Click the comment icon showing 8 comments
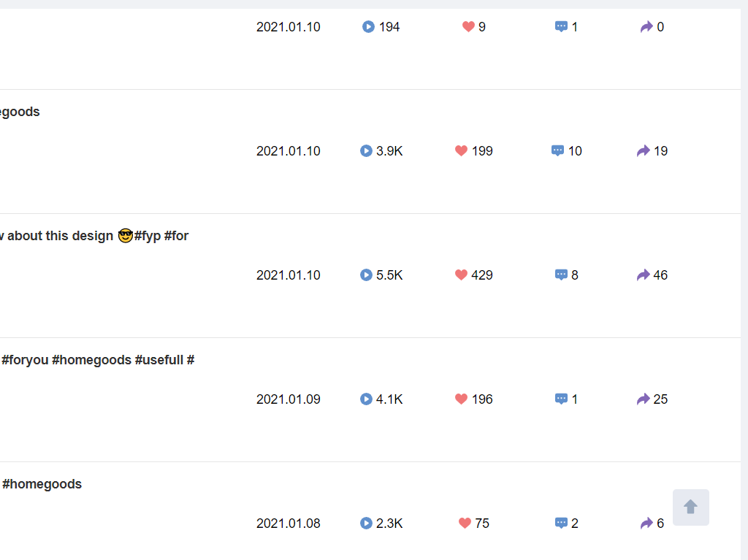Screen dimensions: 748x560 561,275
